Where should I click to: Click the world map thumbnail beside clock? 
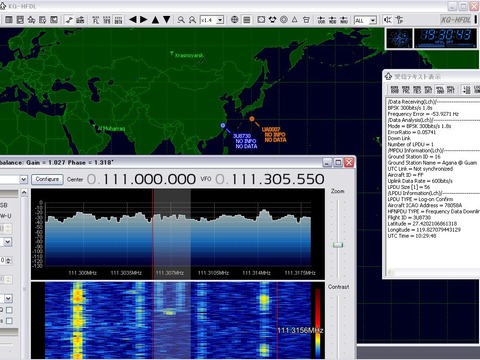[399, 38]
